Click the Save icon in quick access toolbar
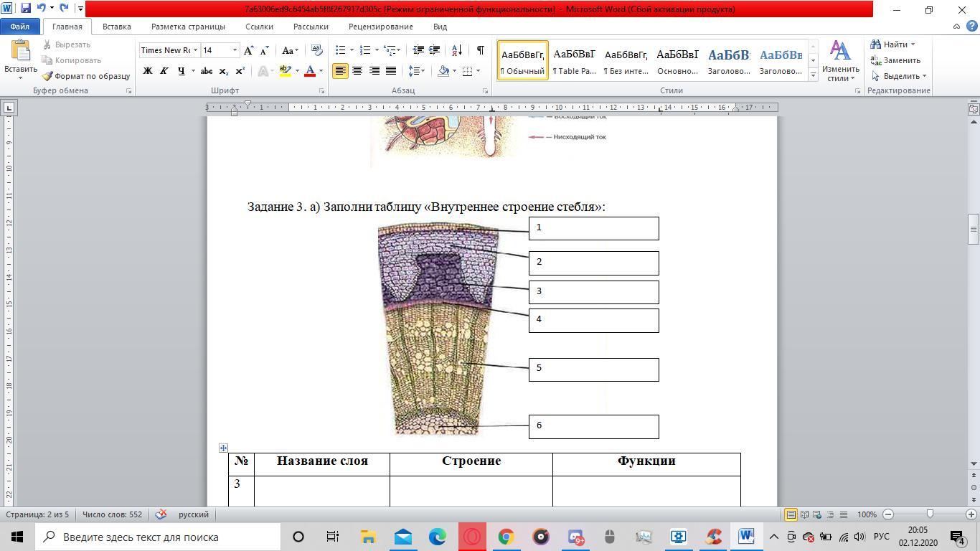The width and height of the screenshot is (980, 551). click(26, 9)
